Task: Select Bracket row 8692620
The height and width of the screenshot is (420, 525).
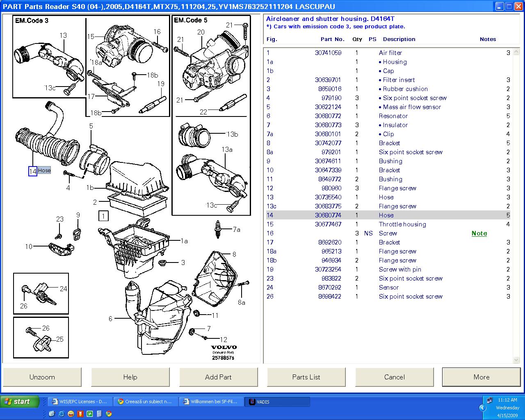Action: (388, 242)
